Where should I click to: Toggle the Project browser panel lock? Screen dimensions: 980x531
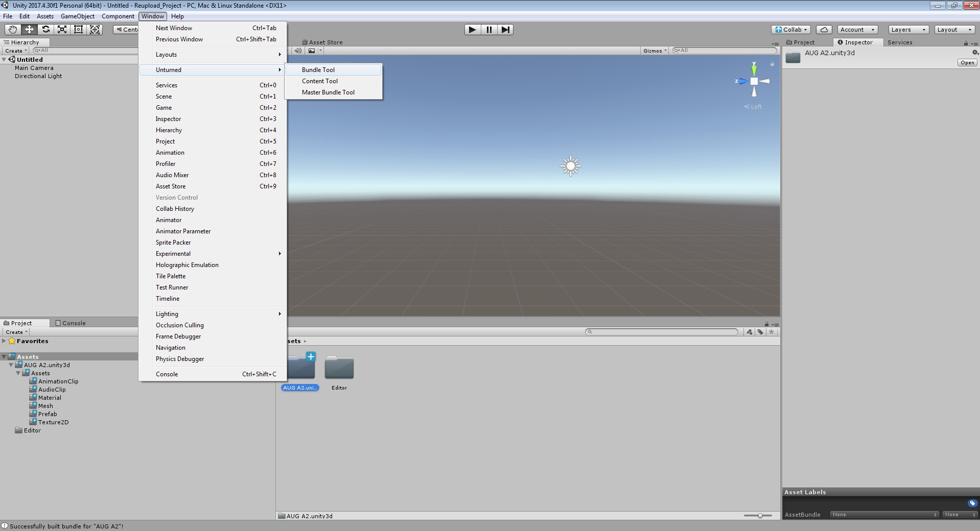point(766,324)
